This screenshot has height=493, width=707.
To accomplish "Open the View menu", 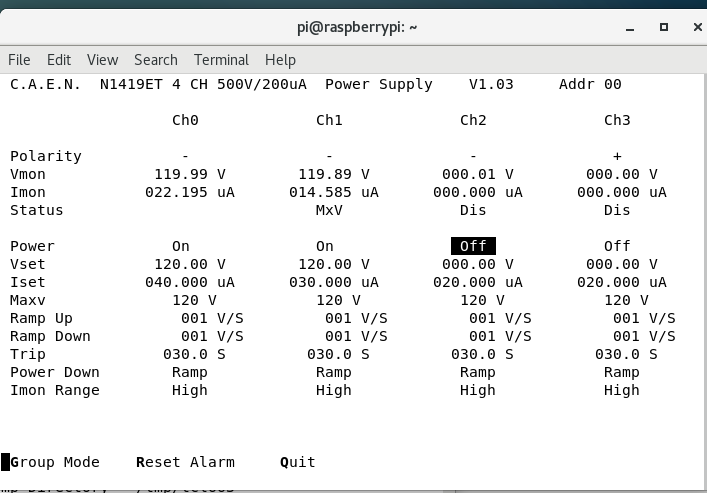I will tap(102, 60).
